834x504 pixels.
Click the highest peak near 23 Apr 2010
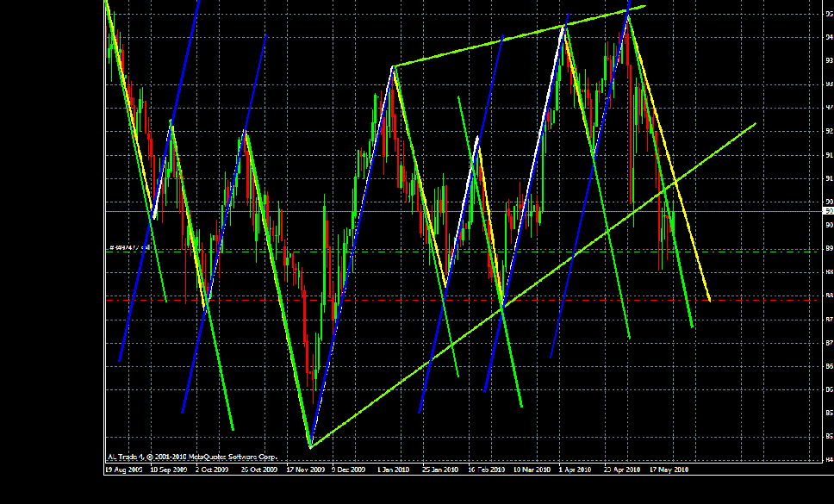(628, 15)
